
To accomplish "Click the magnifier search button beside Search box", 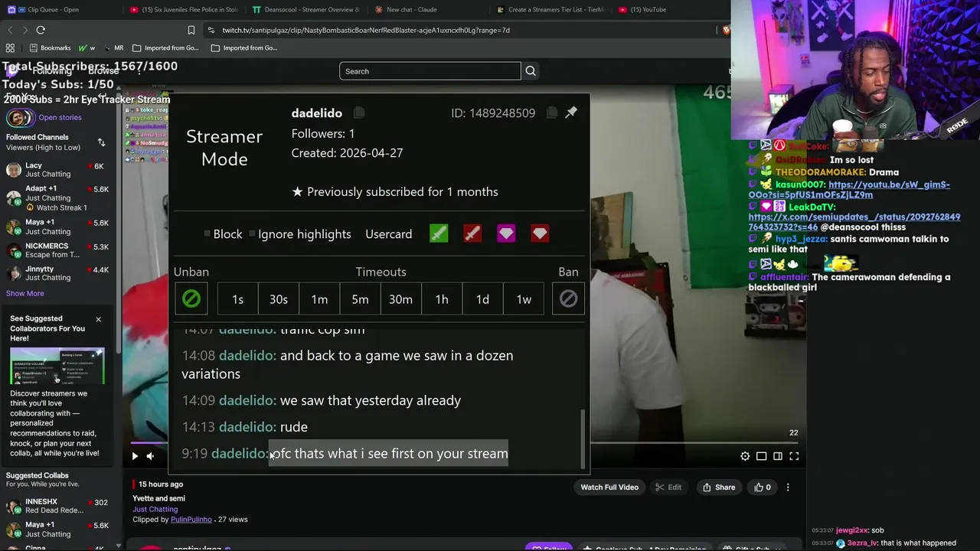I will coord(531,71).
